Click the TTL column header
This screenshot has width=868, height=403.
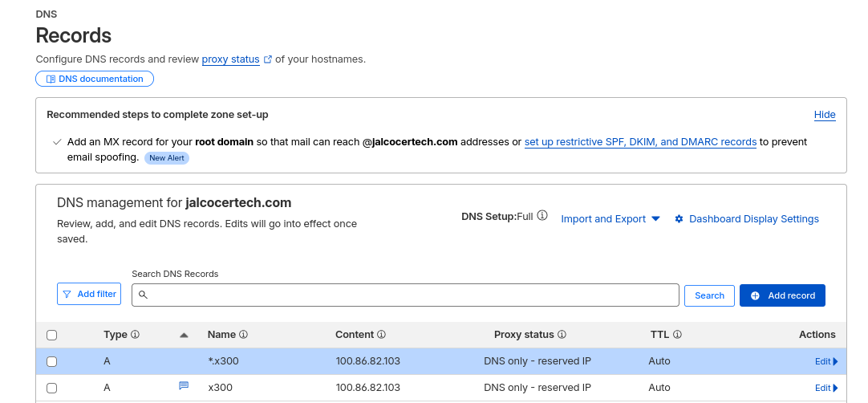[660, 334]
